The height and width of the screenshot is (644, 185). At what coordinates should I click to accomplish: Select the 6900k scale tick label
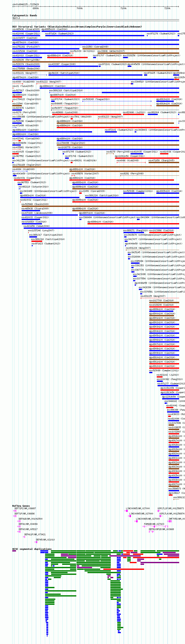pyautogui.click(x=36, y=9)
